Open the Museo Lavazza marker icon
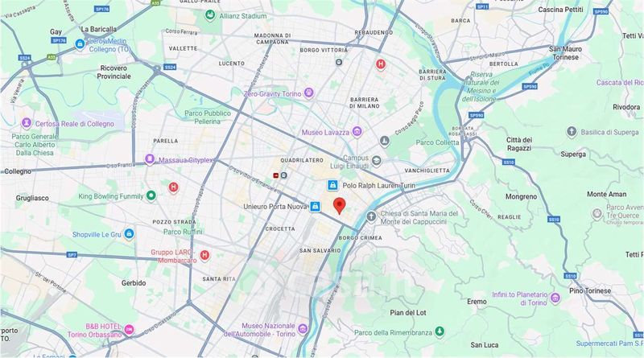644x358 pixels. click(x=357, y=132)
